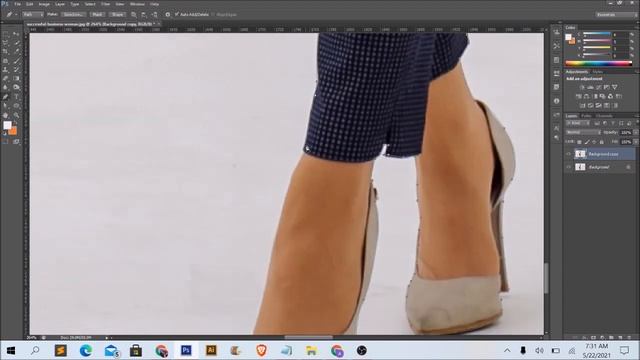Image resolution: width=640 pixels, height=360 pixels.
Task: Switch to the Styles tab
Action: click(x=598, y=72)
